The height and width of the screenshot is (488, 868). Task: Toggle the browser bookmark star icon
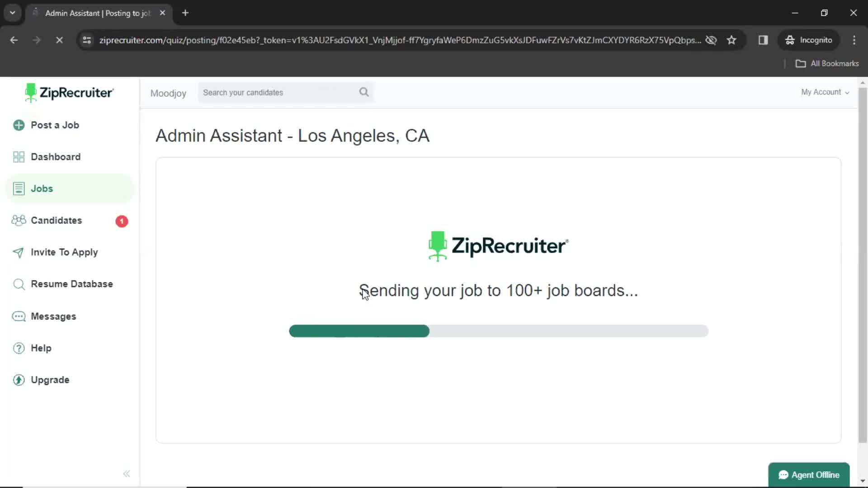pyautogui.click(x=732, y=40)
